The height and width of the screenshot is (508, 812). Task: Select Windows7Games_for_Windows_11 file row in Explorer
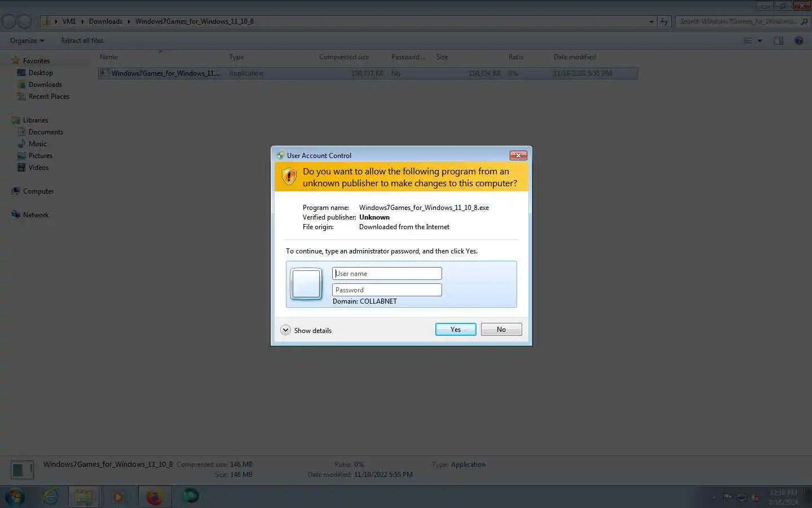pyautogui.click(x=368, y=73)
